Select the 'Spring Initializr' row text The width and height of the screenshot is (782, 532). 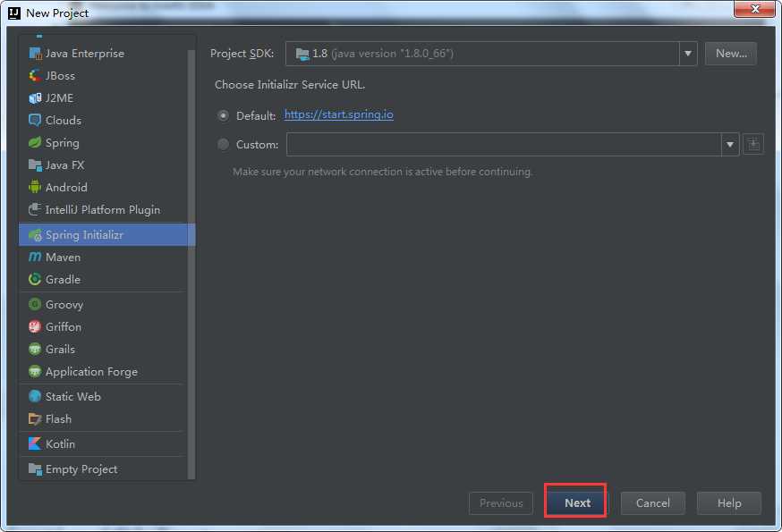click(x=84, y=235)
